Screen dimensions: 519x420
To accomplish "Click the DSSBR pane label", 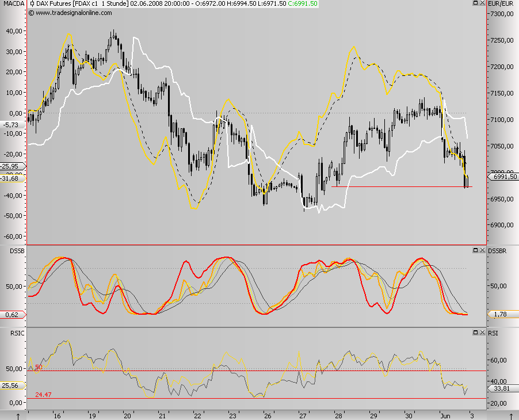I will [x=497, y=251].
